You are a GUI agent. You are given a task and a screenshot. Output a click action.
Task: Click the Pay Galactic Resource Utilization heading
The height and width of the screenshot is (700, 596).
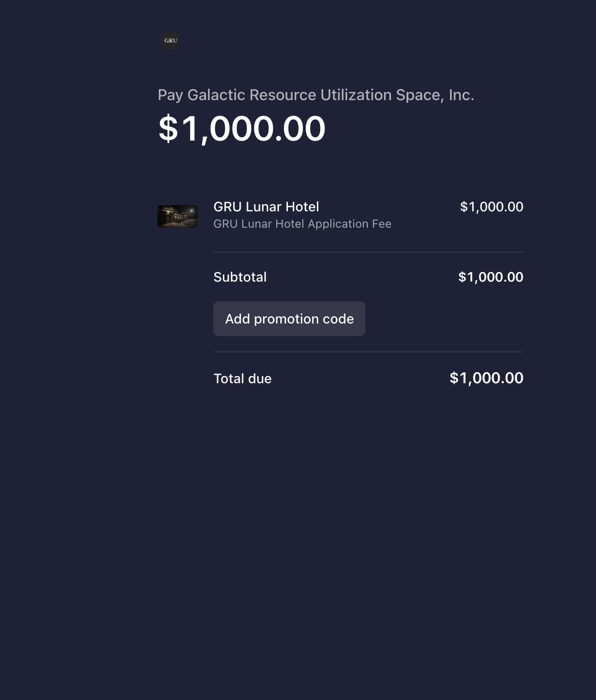316,95
